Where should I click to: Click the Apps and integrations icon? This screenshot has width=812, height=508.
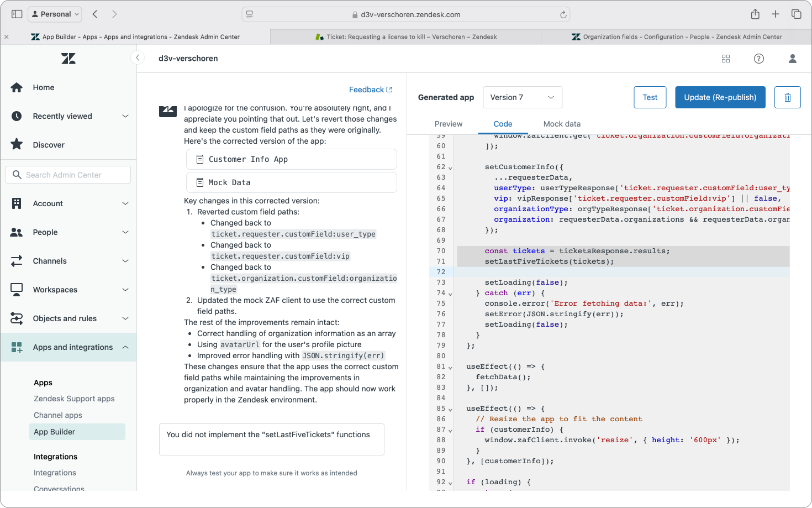17,347
